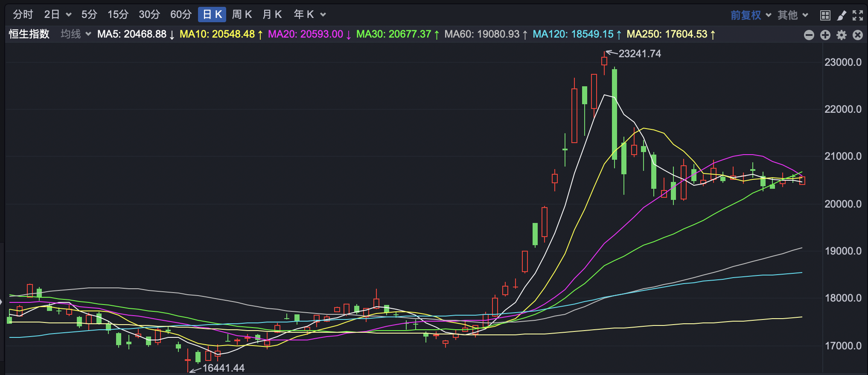
Task: Click the 17000.0 price axis label
Action: (843, 346)
